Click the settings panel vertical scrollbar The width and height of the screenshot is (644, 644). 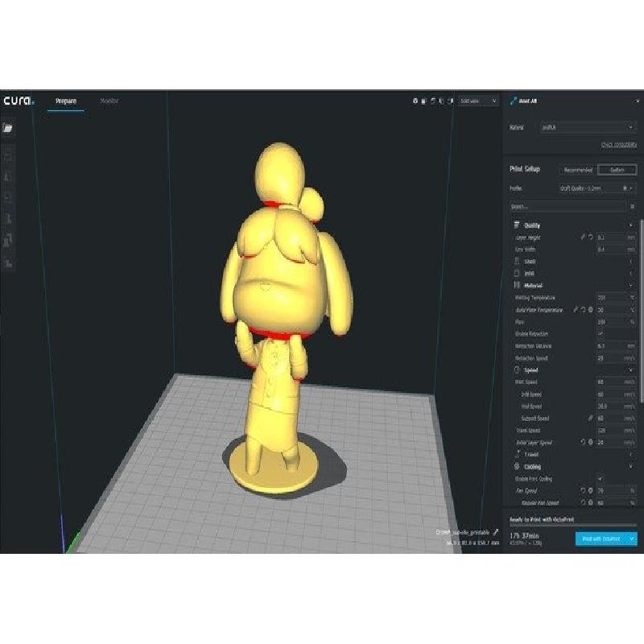point(642,311)
